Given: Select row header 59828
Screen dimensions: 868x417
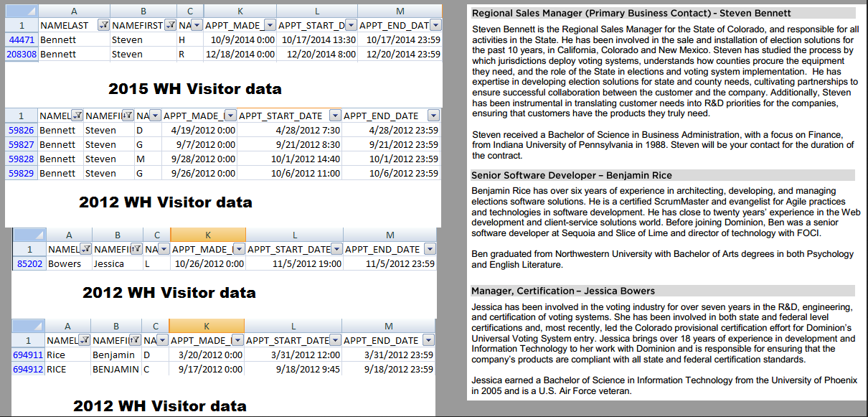Looking at the screenshot, I should tap(21, 159).
